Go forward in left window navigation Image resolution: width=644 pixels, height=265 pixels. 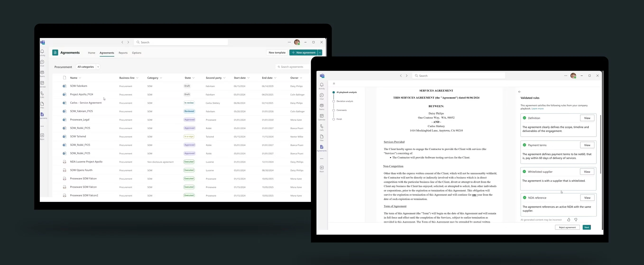[x=128, y=42]
